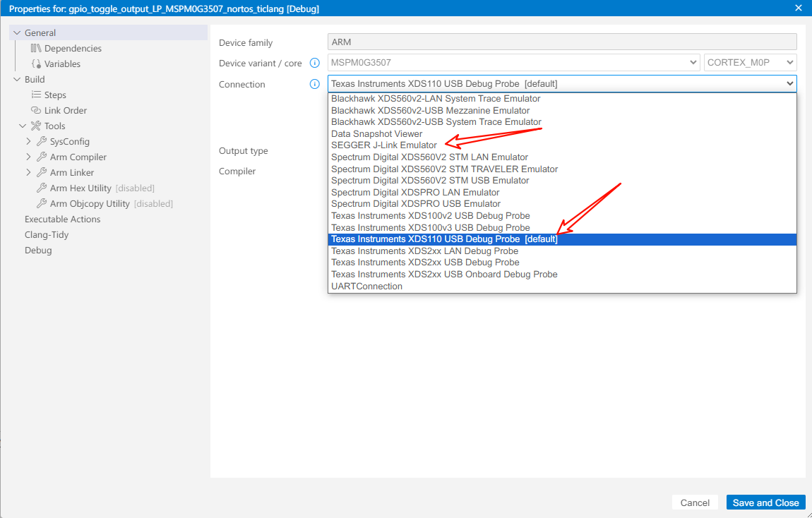This screenshot has width=812, height=518.
Task: Click the Tools wrench-screwdriver icon
Action: (36, 126)
